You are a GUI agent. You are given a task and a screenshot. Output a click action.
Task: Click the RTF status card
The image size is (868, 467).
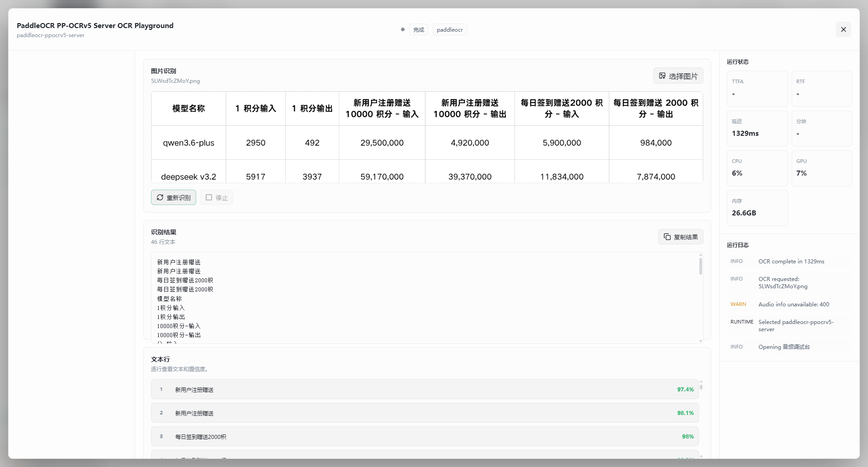pos(822,89)
